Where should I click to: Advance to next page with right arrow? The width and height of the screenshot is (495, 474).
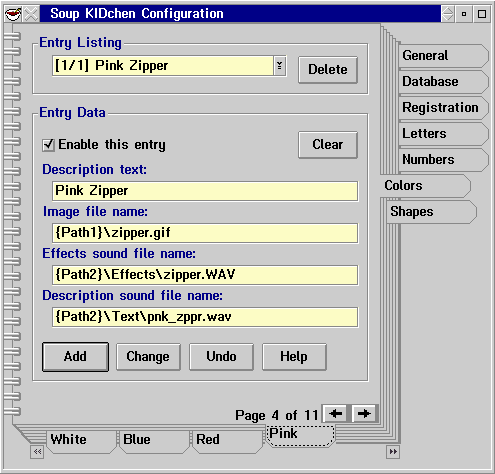[x=364, y=414]
